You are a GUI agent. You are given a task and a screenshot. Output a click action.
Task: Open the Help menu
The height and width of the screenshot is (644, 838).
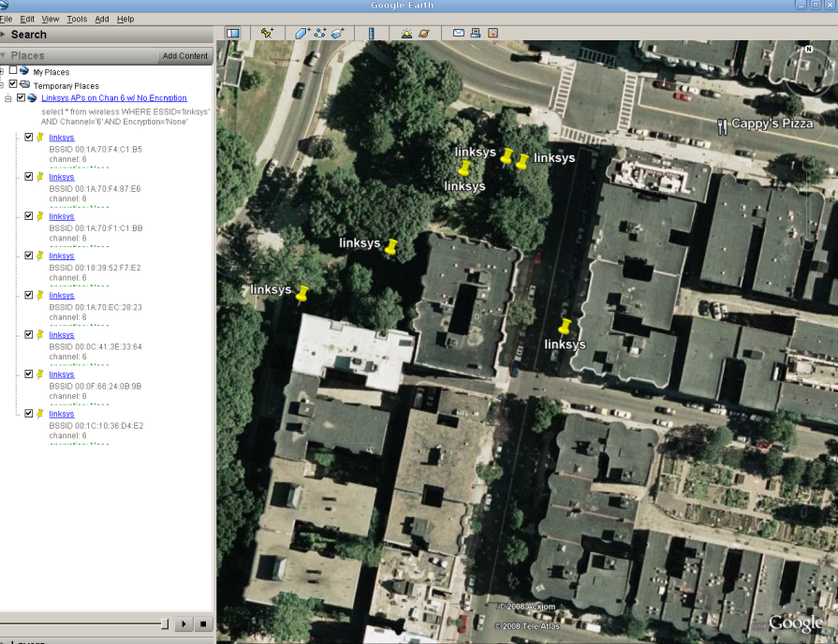tap(125, 19)
